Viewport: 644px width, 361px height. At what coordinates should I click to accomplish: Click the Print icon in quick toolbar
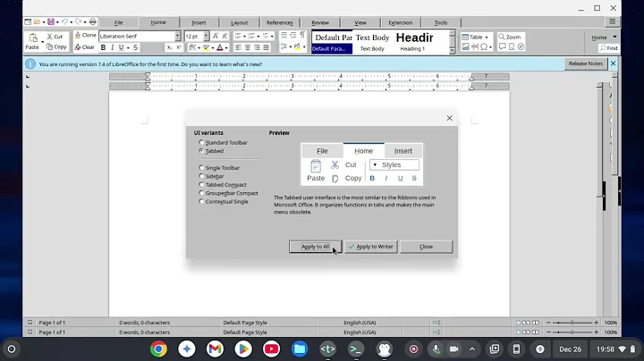tap(93, 21)
